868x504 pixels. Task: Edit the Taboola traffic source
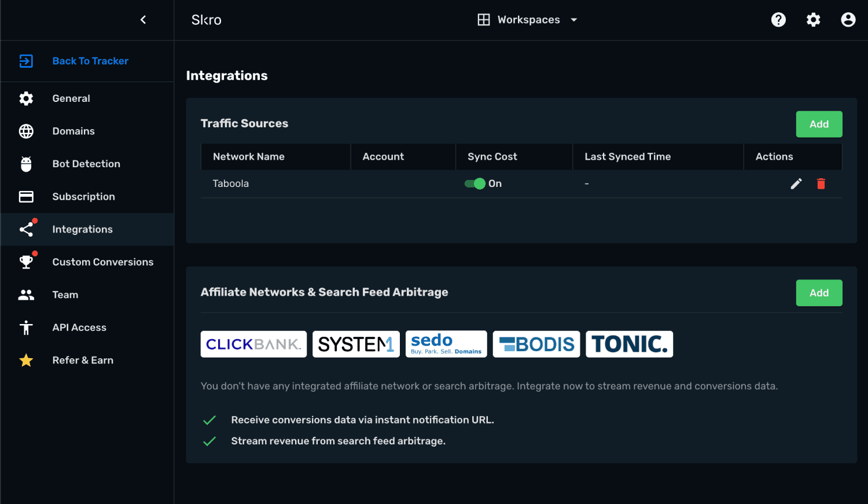(x=796, y=183)
